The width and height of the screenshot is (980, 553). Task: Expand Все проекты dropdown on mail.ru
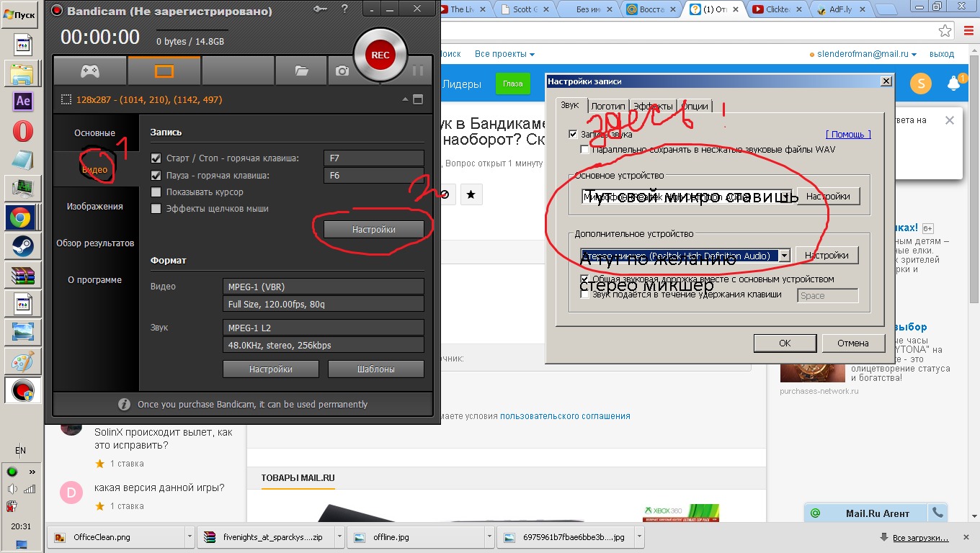[x=504, y=54]
